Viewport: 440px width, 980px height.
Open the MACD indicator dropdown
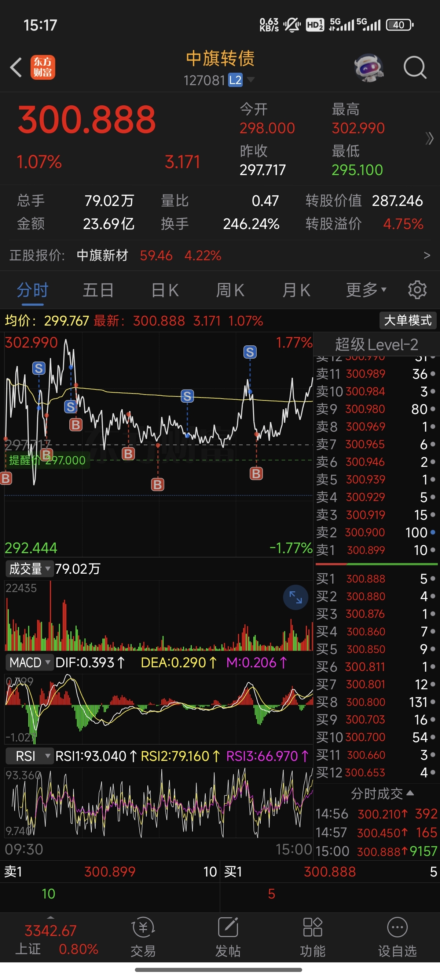(29, 663)
